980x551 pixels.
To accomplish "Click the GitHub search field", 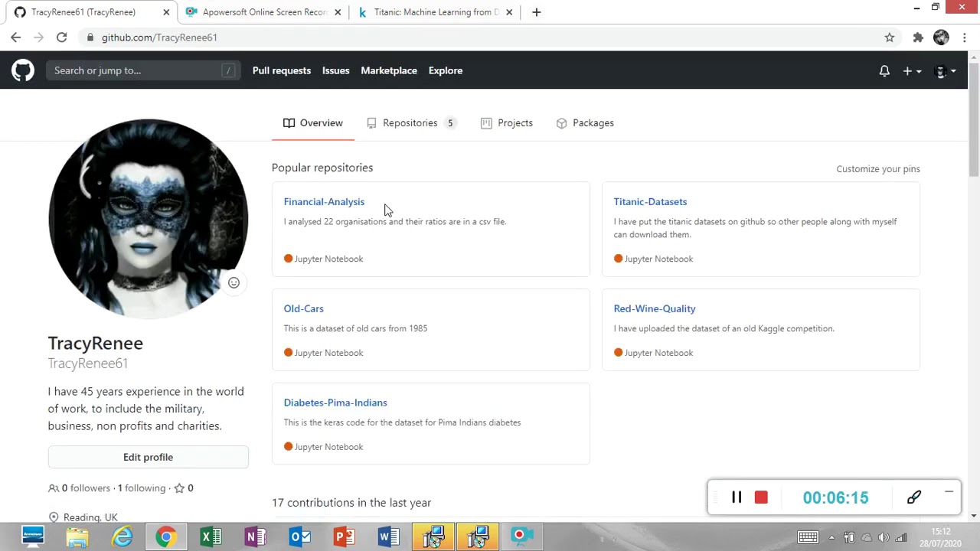I will tap(143, 70).
